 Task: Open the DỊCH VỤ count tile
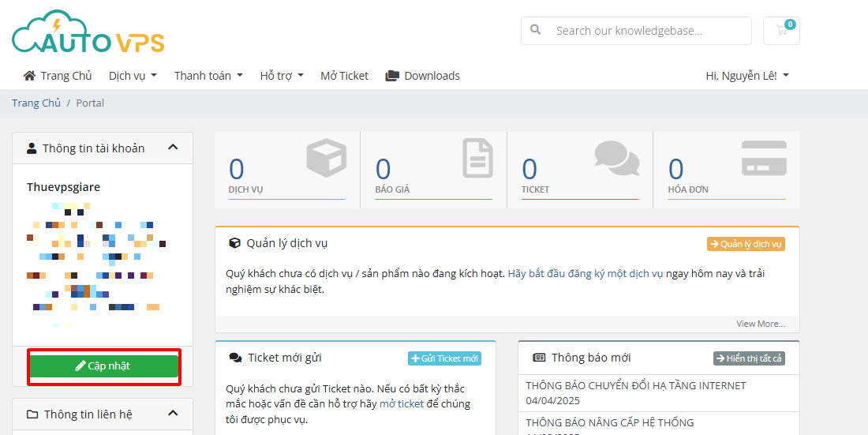[x=286, y=170]
